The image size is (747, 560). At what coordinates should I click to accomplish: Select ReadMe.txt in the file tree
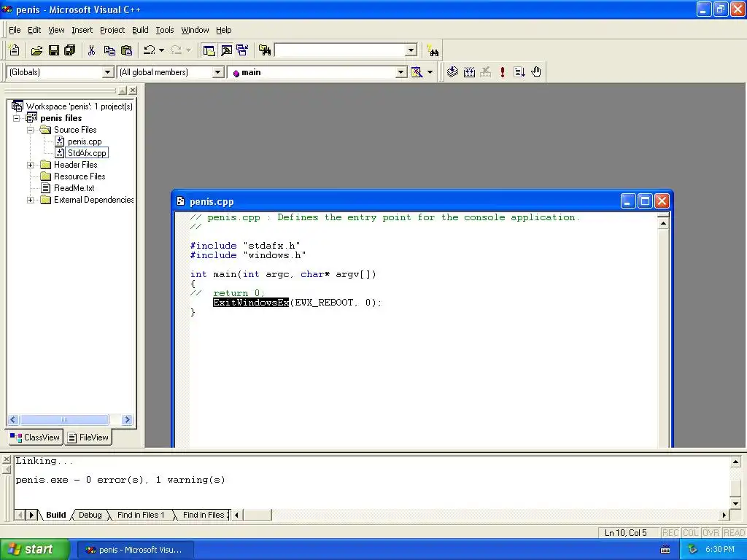point(74,188)
